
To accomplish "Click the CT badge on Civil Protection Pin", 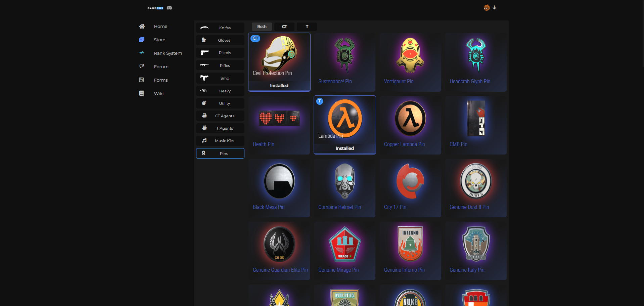I will point(256,38).
